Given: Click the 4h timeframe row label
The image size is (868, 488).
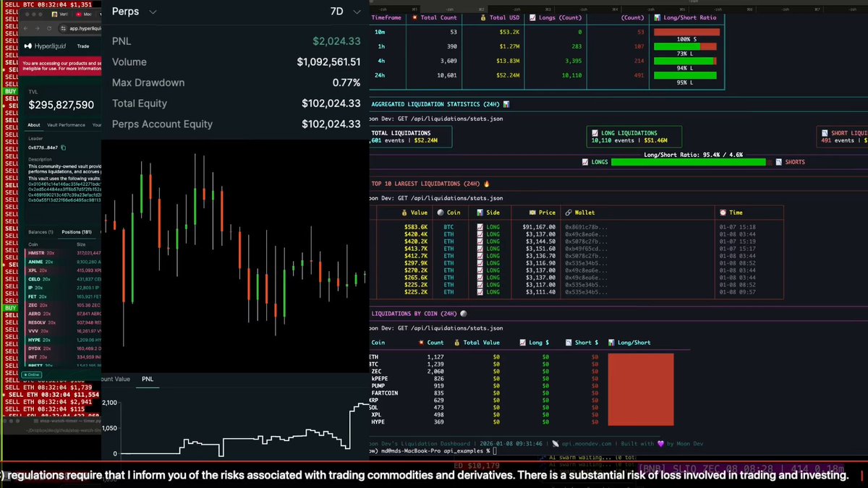Looking at the screenshot, I should (x=380, y=61).
